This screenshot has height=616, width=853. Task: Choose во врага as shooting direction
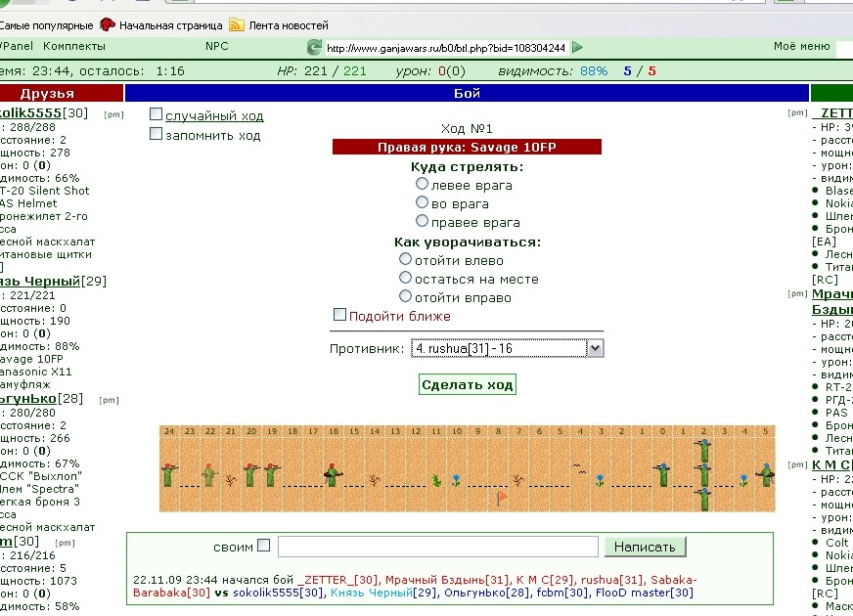tap(422, 202)
